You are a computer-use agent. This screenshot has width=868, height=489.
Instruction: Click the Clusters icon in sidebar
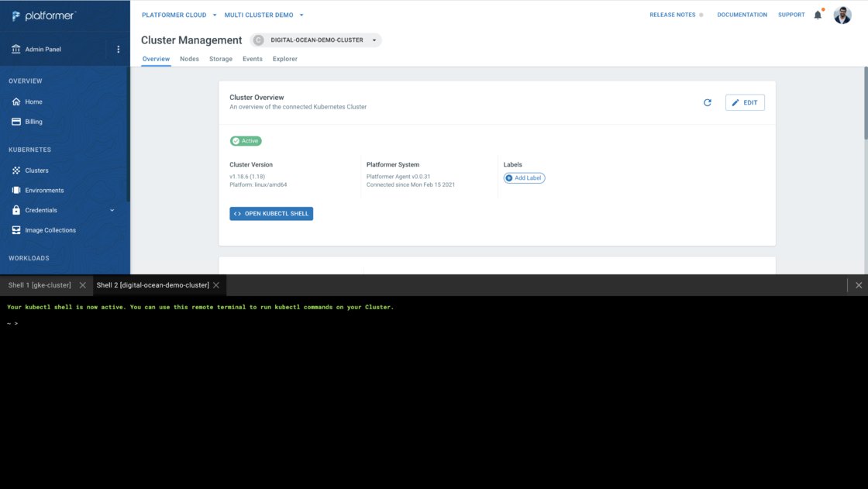coord(16,170)
